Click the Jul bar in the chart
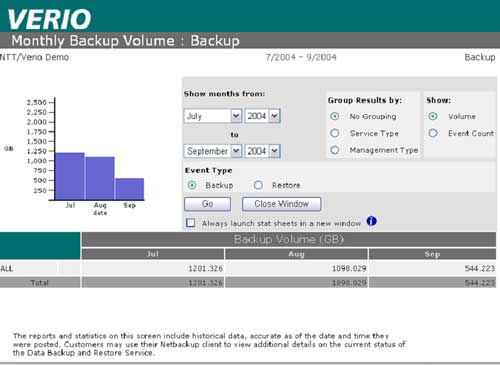 pos(70,176)
